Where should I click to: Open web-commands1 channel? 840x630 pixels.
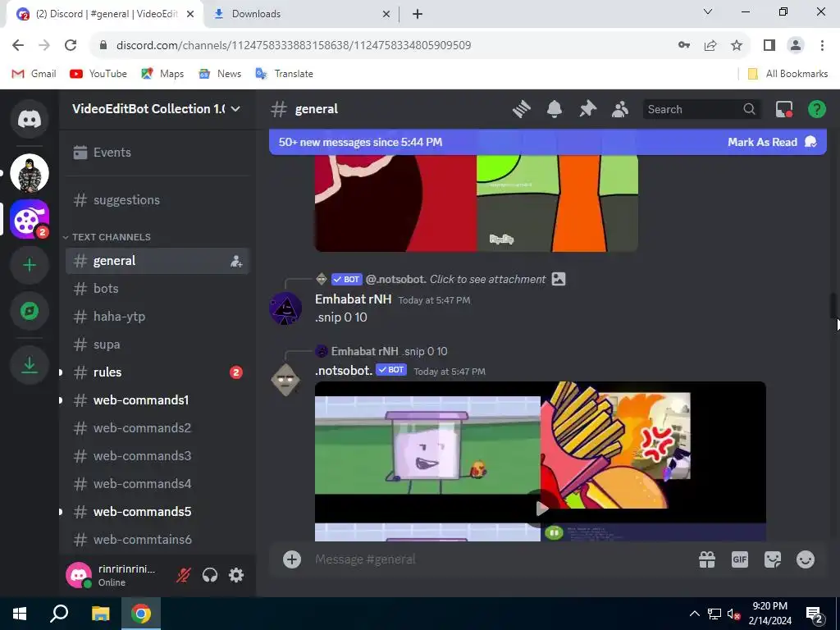click(157, 400)
